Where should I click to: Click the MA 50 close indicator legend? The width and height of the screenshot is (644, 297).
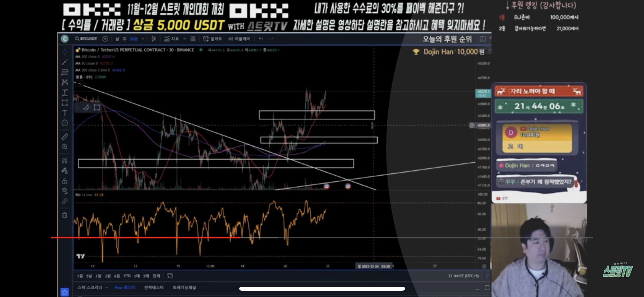pos(94,63)
